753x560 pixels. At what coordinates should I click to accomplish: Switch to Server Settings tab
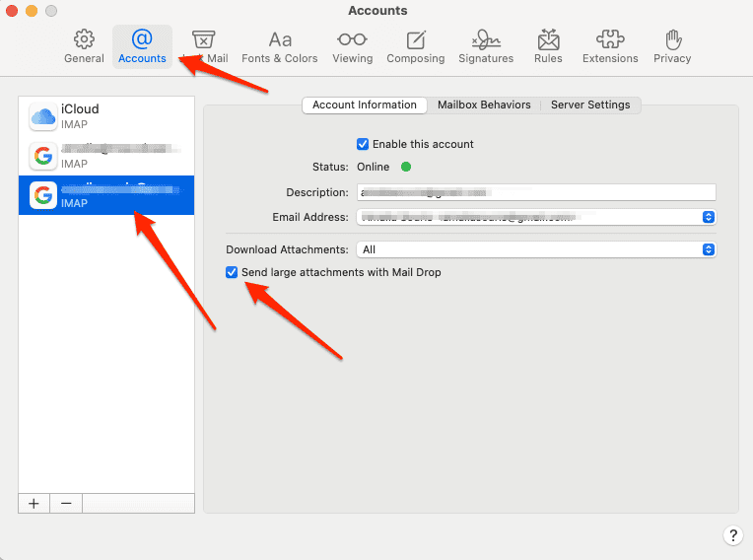point(589,105)
